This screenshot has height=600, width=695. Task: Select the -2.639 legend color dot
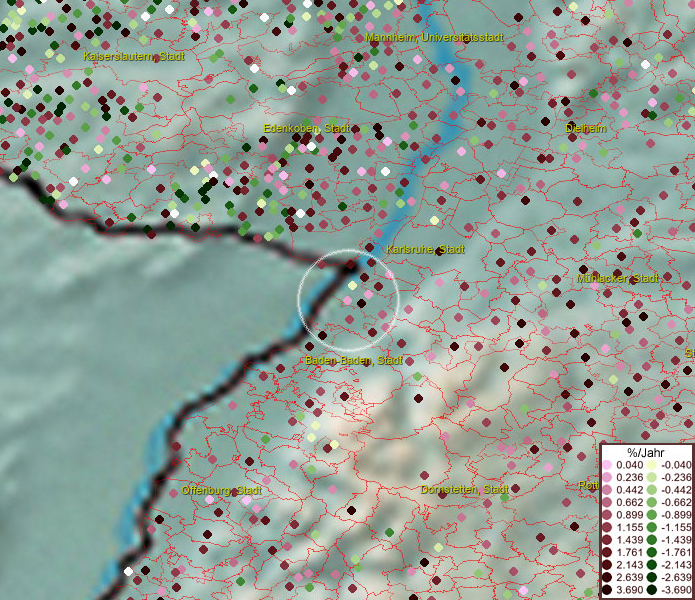(x=652, y=577)
